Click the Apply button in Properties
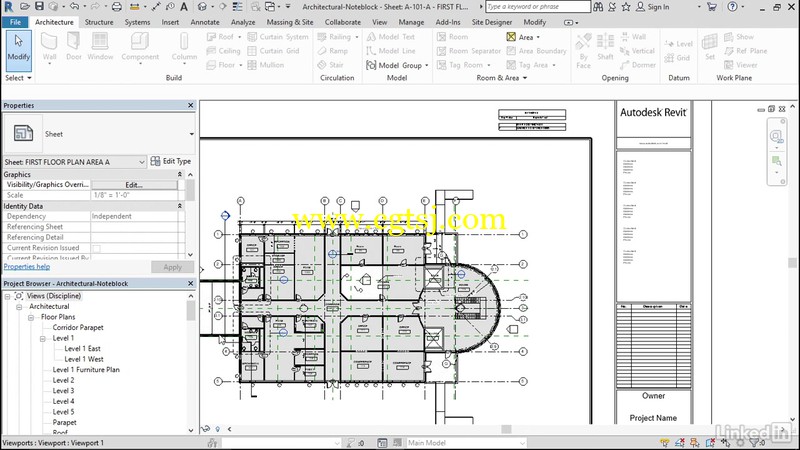The width and height of the screenshot is (800, 450). pos(172,267)
